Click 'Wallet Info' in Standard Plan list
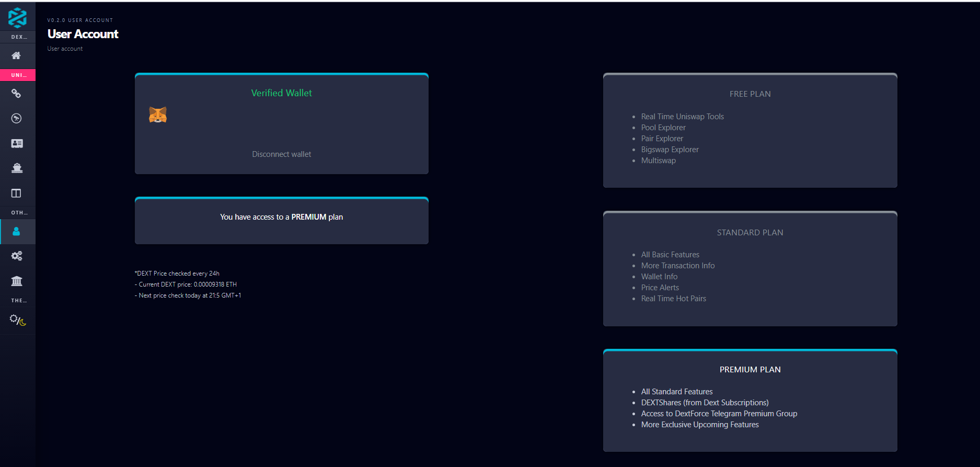980x467 pixels. (659, 277)
